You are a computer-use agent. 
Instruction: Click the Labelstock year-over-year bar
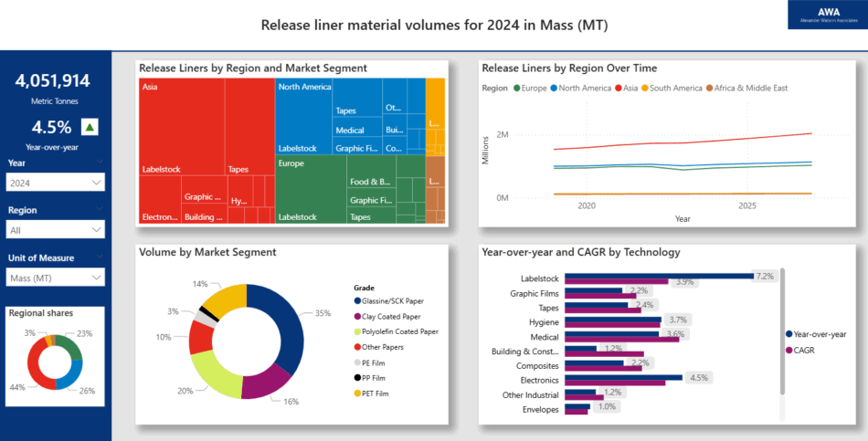click(x=658, y=275)
